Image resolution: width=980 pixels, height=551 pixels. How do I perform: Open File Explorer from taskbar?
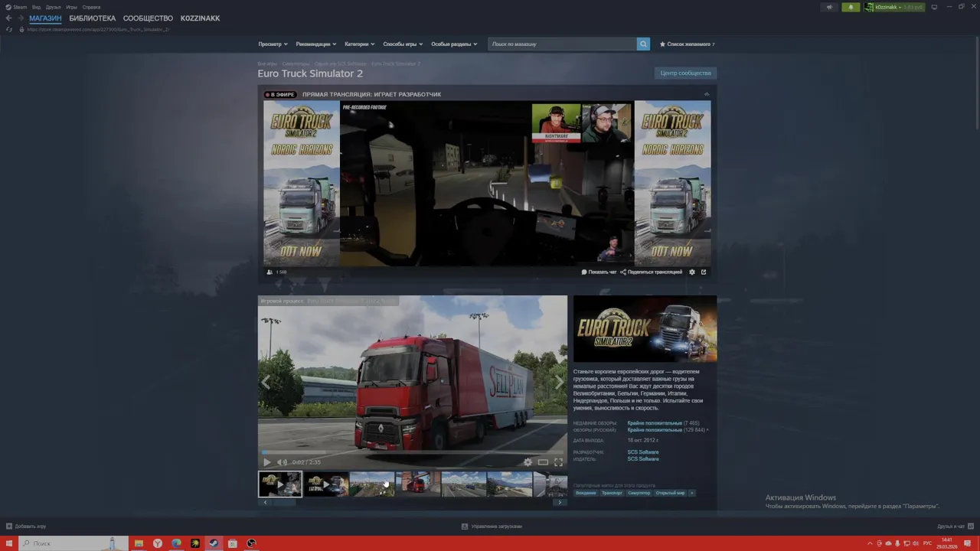139,543
